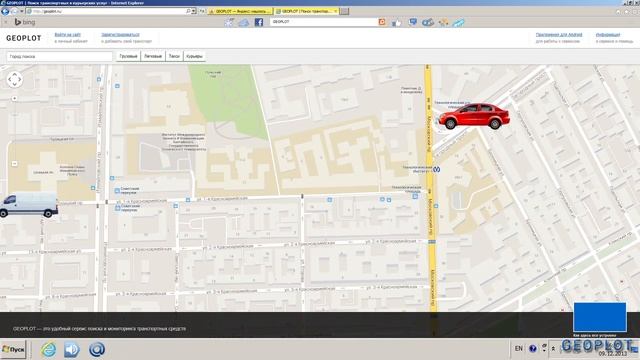The width and height of the screenshot is (640, 360).
Task: Zoom in with the map plus button
Action: [15, 98]
